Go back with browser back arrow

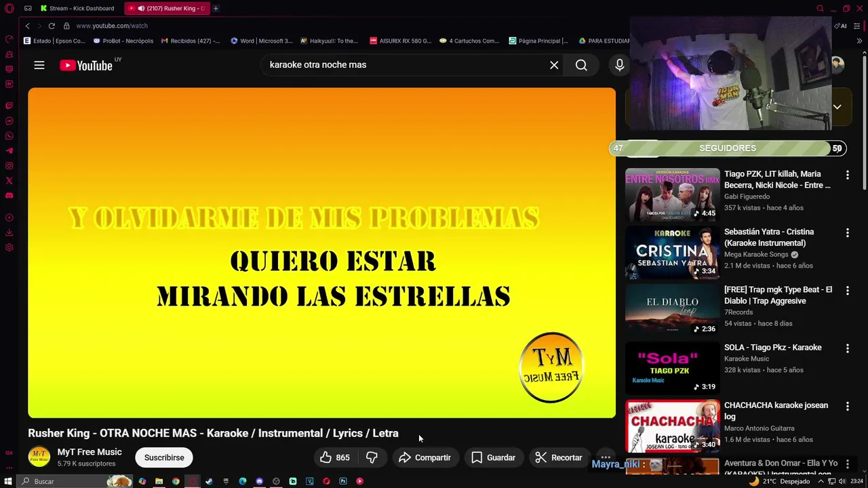click(x=27, y=26)
